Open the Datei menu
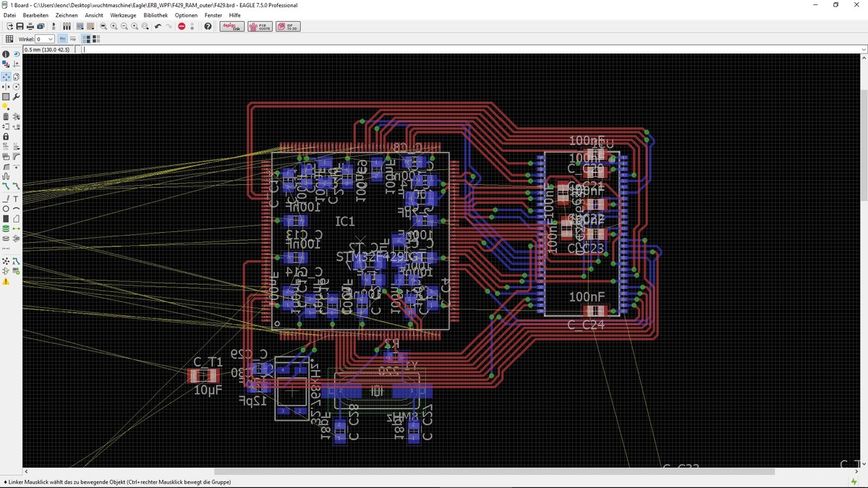Image resolution: width=868 pixels, height=488 pixels. click(9, 15)
